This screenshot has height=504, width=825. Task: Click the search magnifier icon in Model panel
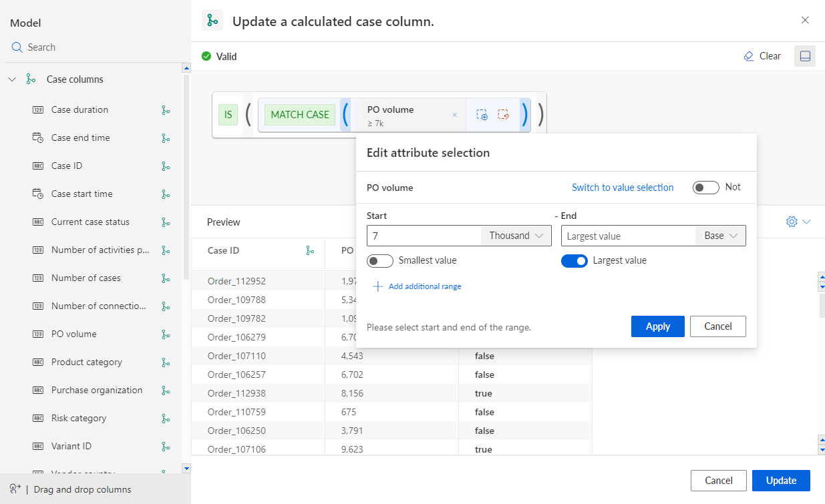(17, 47)
